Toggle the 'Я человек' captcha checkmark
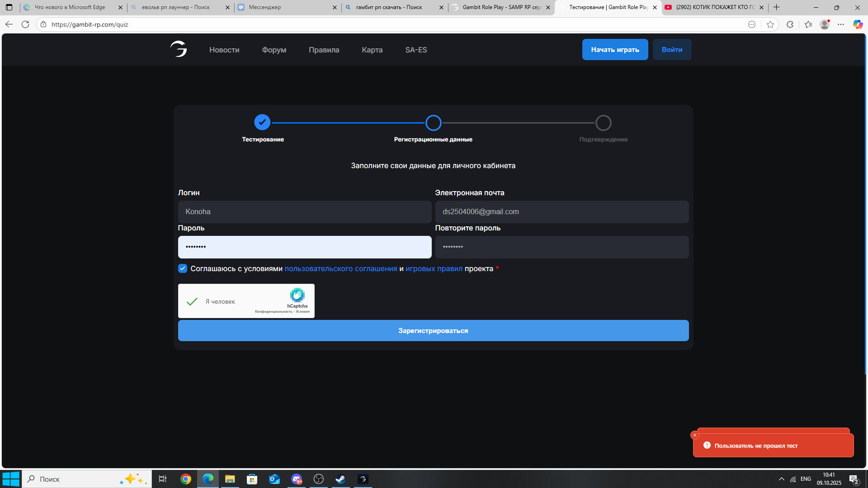This screenshot has width=868, height=488. click(x=192, y=301)
